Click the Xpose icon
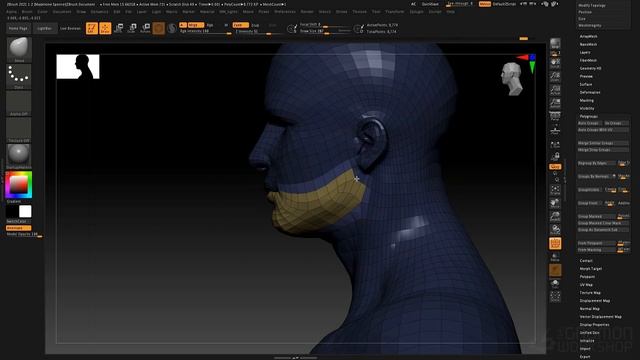The height and width of the screenshot is (360, 640). [x=555, y=297]
